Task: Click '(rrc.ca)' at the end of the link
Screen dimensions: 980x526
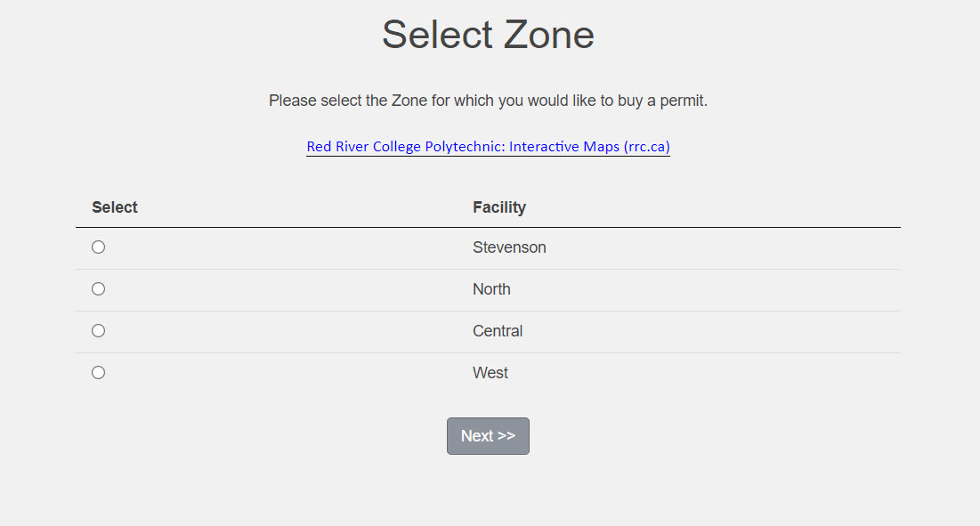Action: [646, 147]
